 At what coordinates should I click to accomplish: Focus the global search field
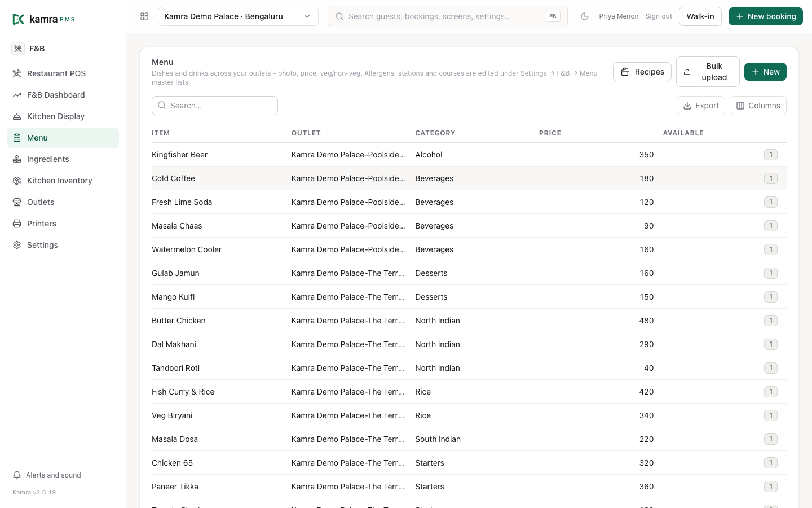point(447,16)
